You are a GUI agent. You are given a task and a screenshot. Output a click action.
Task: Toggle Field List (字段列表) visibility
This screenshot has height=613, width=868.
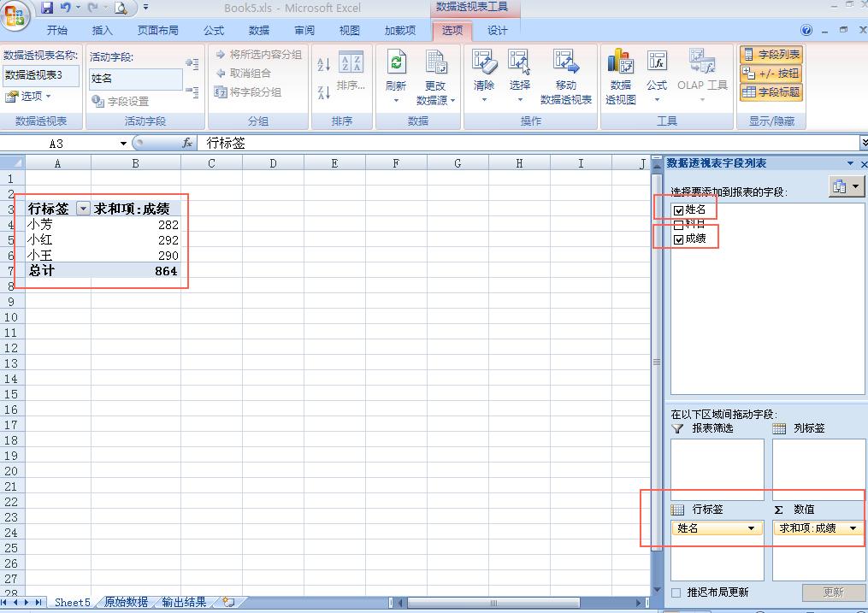[x=770, y=54]
